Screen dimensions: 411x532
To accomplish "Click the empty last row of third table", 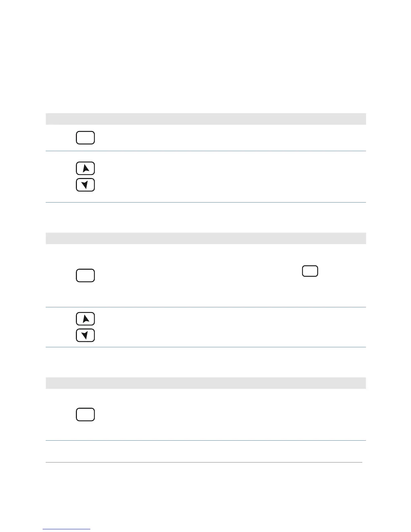I will (205, 451).
